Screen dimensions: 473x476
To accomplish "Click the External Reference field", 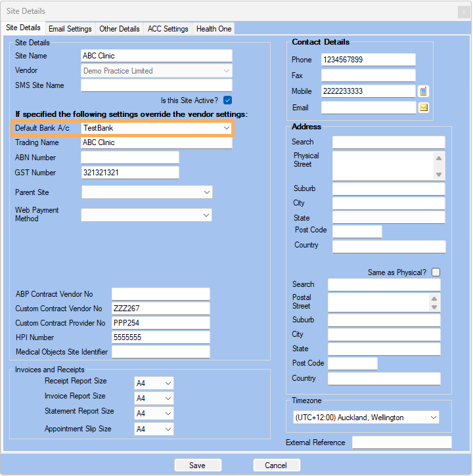I will click(402, 443).
